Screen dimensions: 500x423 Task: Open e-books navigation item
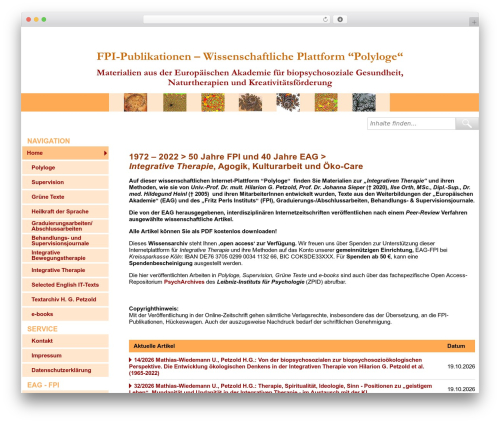coord(65,314)
